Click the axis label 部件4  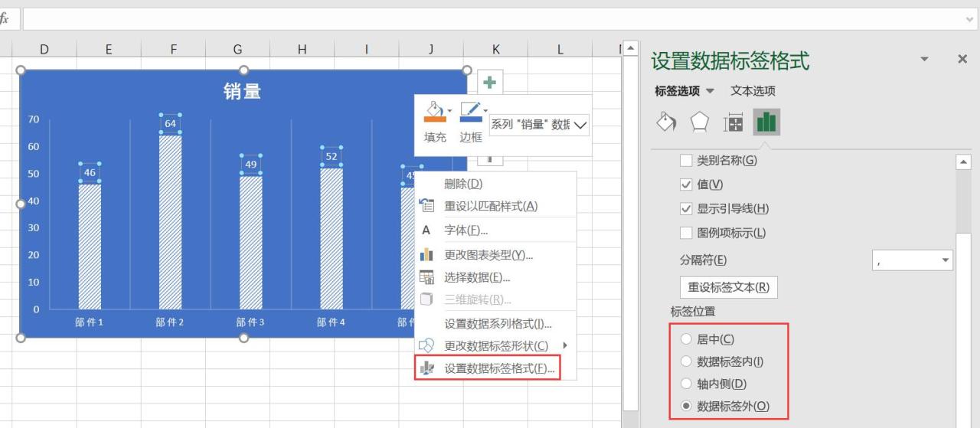click(x=332, y=322)
